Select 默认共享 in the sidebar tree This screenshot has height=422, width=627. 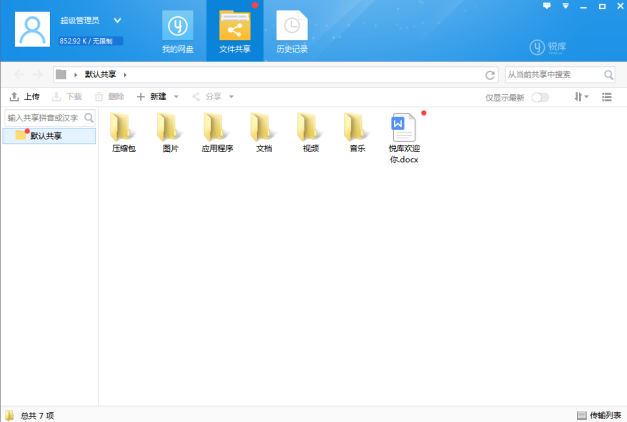coord(49,136)
